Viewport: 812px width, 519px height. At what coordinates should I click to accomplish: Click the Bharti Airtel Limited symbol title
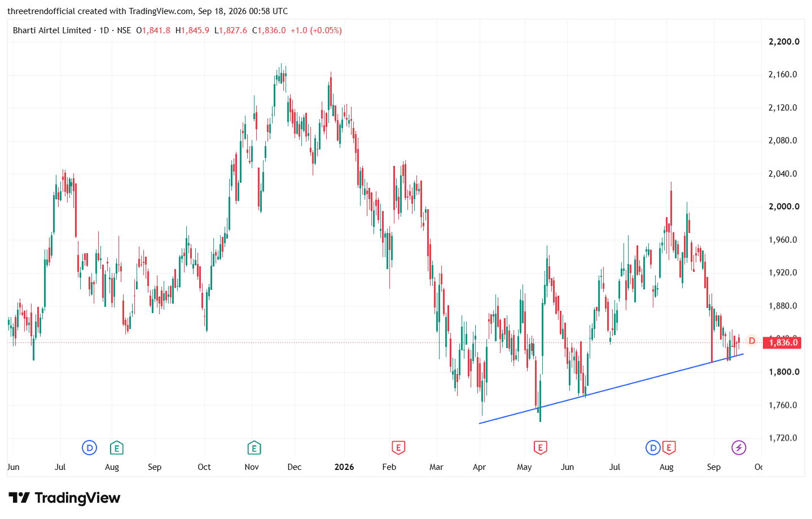(x=52, y=30)
